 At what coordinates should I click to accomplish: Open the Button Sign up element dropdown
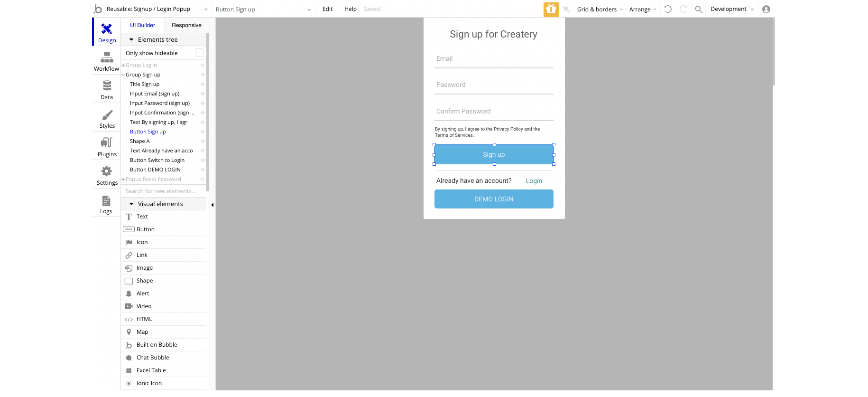tap(264, 9)
